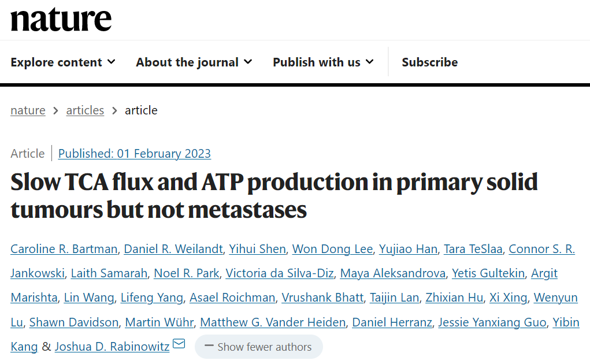
Task: Click author name Yihui Shen
Action: pyautogui.click(x=257, y=249)
